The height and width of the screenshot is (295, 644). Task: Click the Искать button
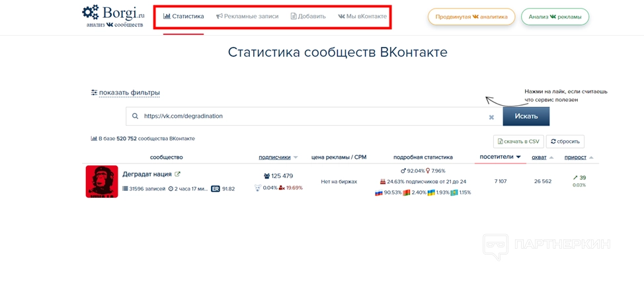pos(526,116)
